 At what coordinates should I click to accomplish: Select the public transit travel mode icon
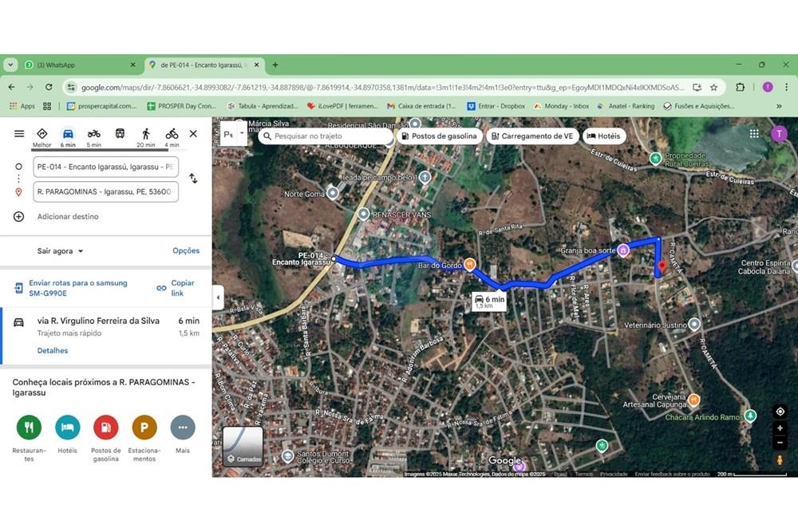coord(120,133)
